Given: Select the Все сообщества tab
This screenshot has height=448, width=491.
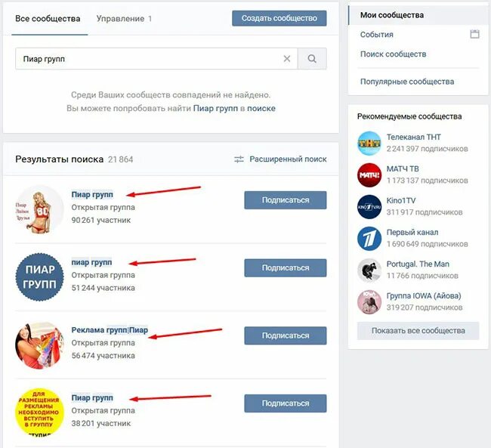Looking at the screenshot, I should click(48, 19).
